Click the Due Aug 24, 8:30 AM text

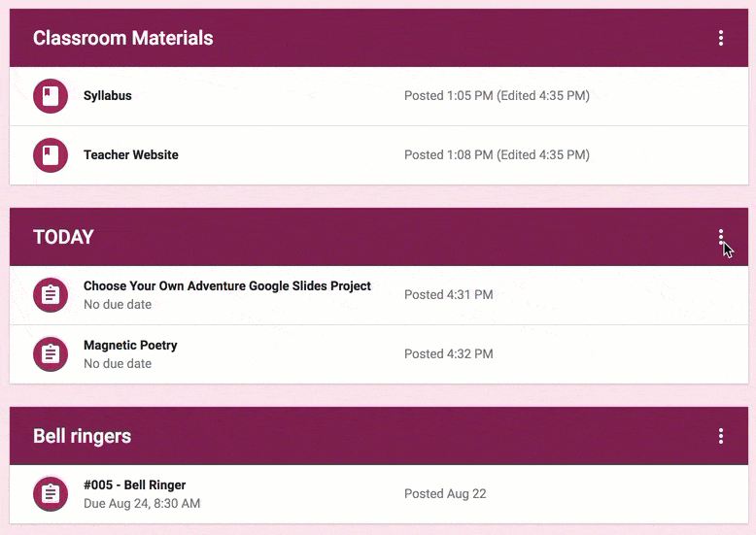tap(142, 504)
